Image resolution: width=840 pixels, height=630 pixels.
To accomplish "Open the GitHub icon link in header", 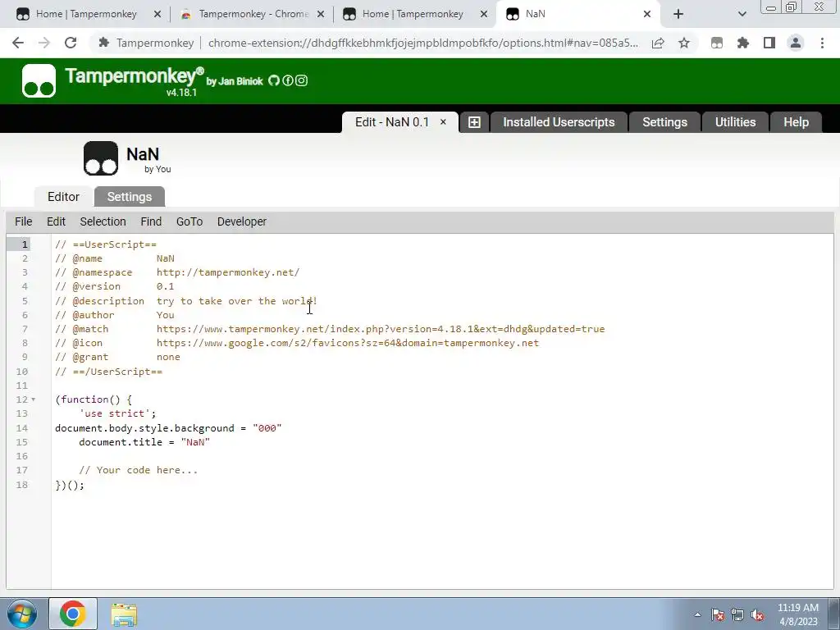I will (x=274, y=80).
